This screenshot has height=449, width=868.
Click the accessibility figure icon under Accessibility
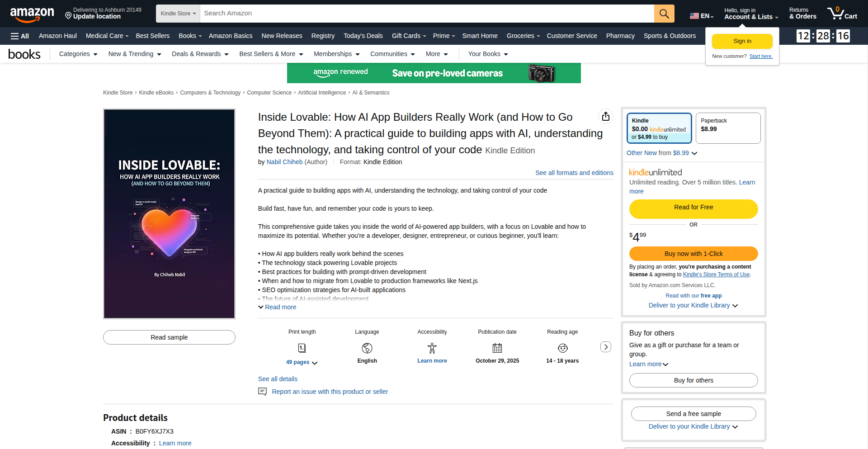click(x=432, y=348)
